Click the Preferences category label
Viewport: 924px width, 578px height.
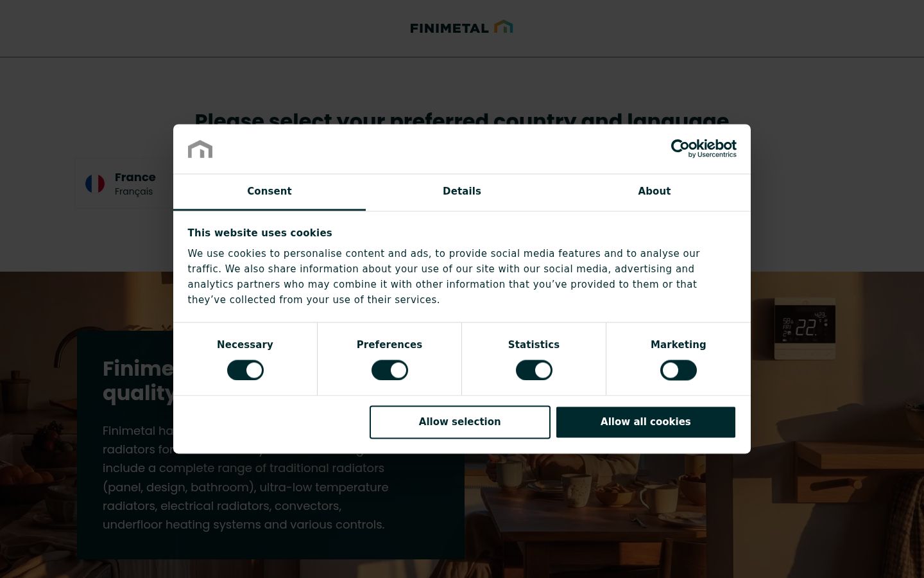389,345
